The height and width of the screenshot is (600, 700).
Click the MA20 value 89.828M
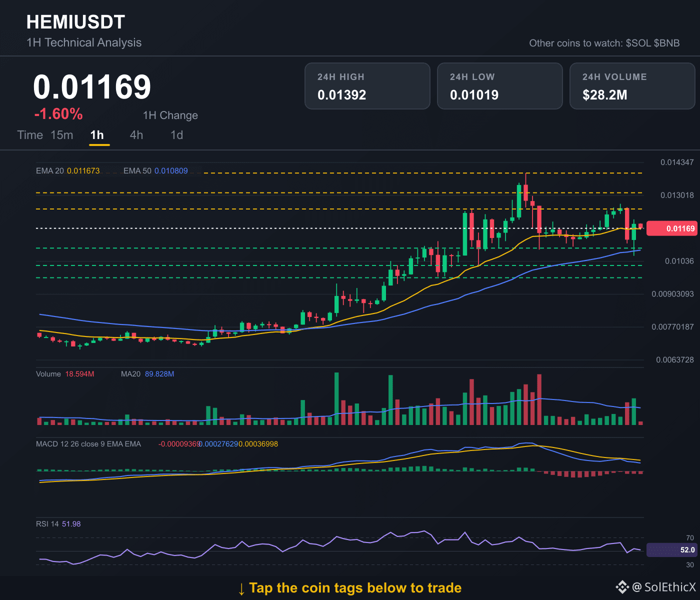159,374
